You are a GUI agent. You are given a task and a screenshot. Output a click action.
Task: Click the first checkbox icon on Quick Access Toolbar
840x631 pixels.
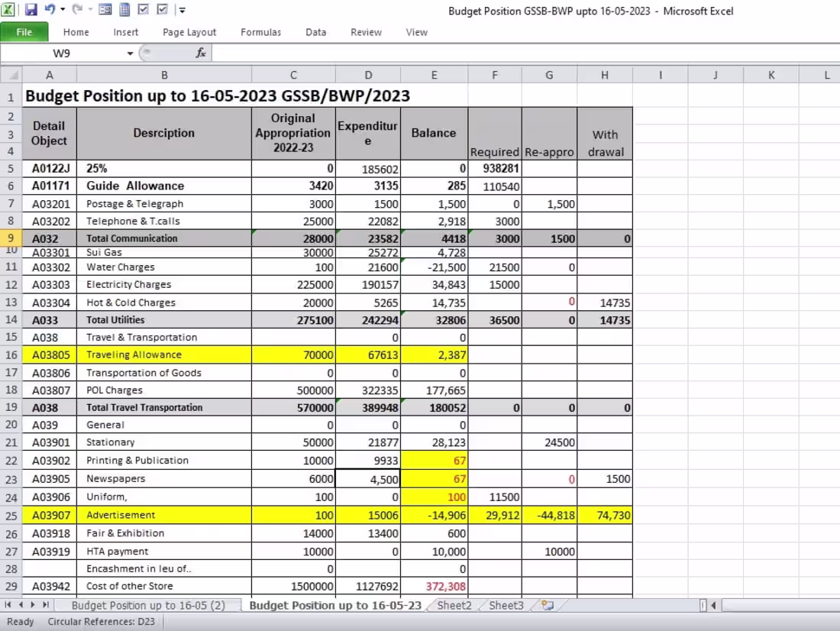coord(144,9)
